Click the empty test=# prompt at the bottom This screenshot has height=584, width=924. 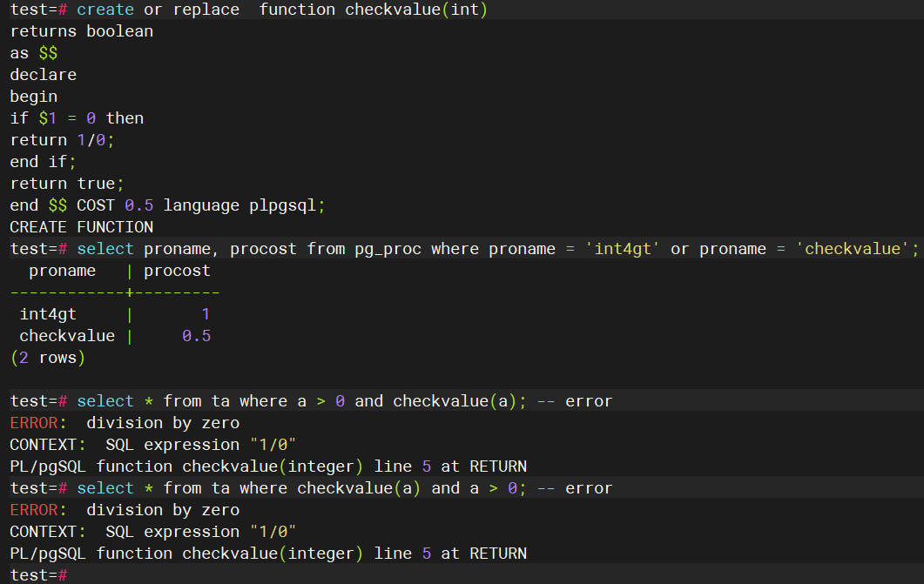(38, 575)
